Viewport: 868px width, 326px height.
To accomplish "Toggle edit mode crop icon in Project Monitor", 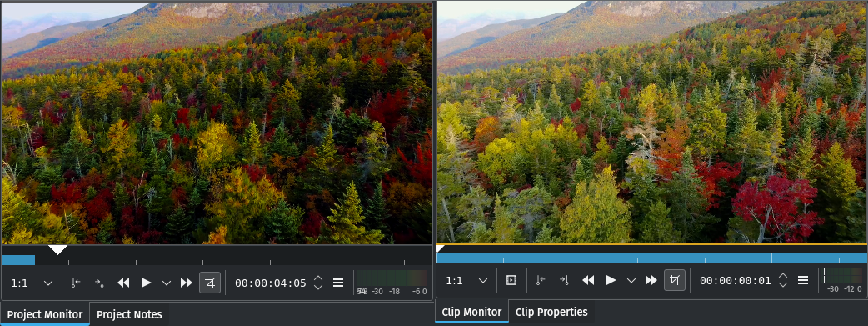I will (210, 283).
